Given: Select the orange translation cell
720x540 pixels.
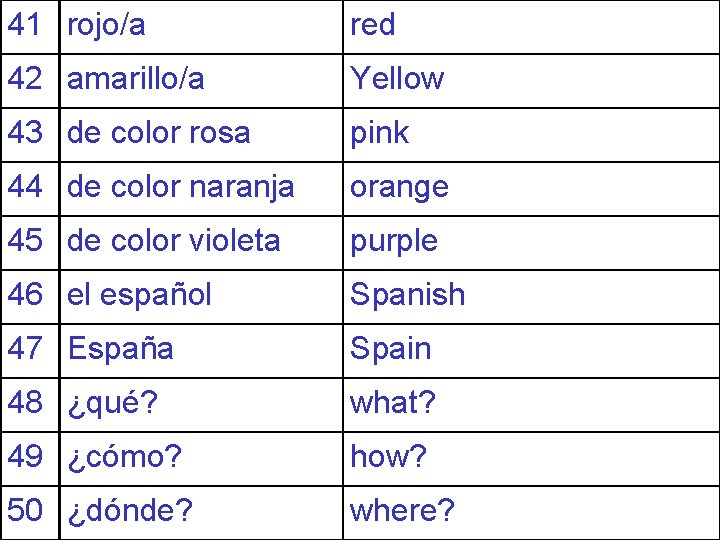Looking at the screenshot, I should [x=531, y=189].
